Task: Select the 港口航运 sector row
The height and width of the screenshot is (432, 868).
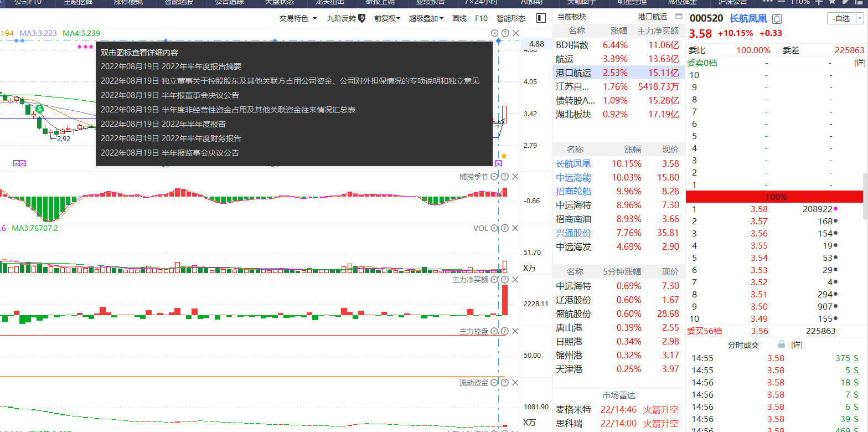Action: pos(618,73)
